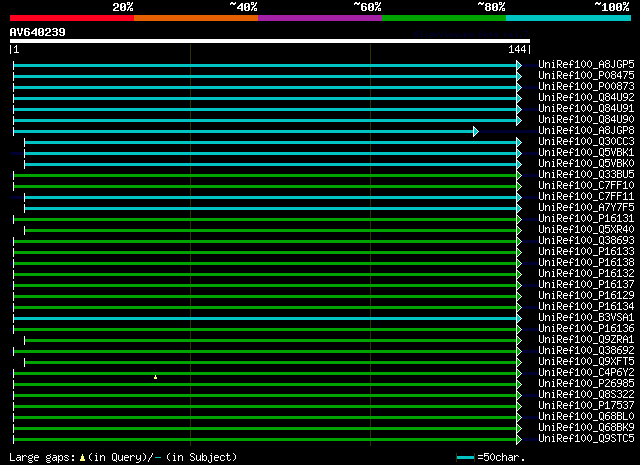Click the arrowhead ending the Q9STC5 alignment
640x465 pixels.
point(519,440)
